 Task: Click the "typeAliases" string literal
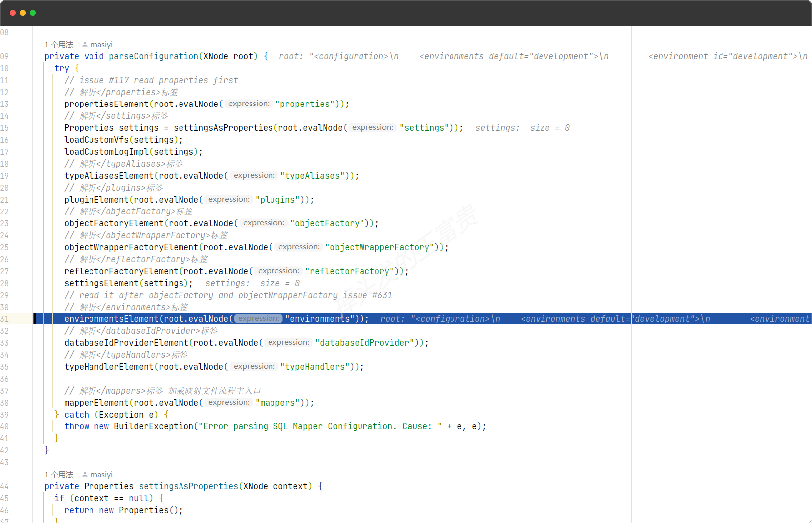tap(312, 176)
